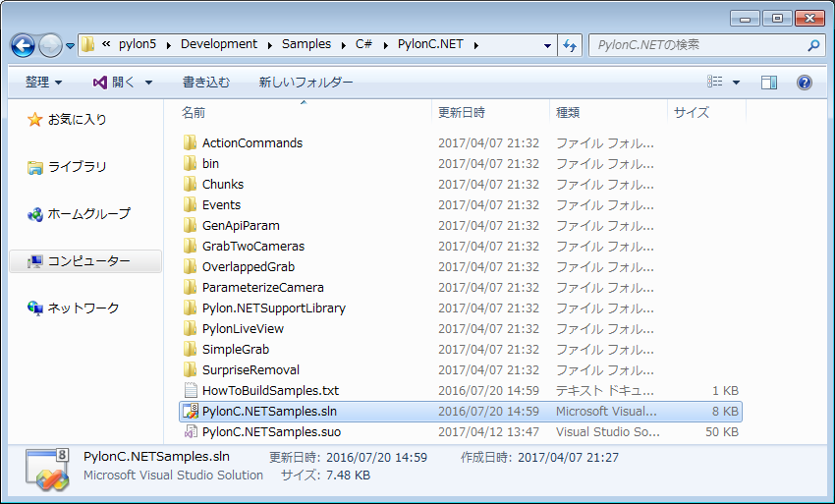Select コンピューター in the navigation pane
Viewport: 835px width, 504px height.
tap(85, 261)
